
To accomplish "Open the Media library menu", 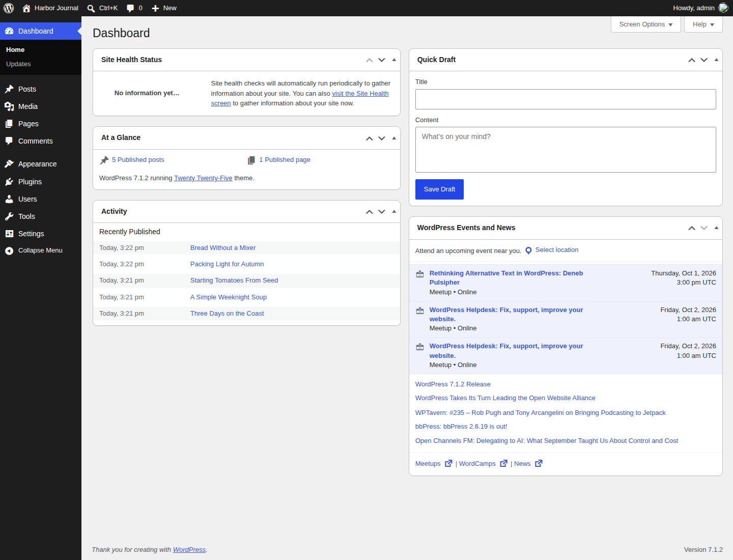I will 41,106.
